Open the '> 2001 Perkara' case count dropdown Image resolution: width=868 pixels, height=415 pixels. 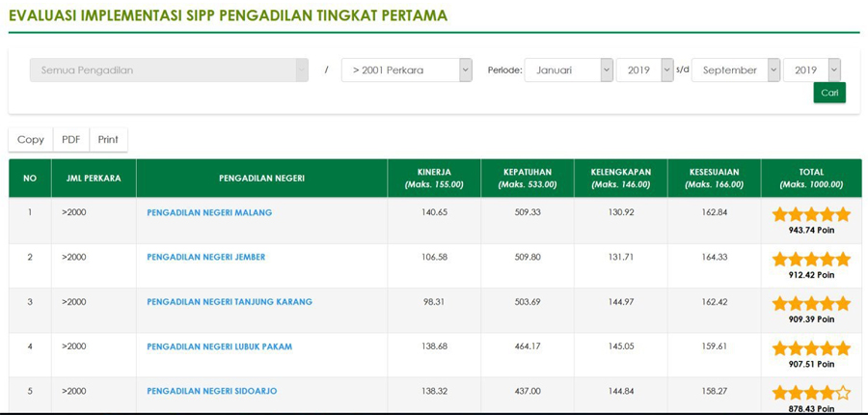click(406, 70)
